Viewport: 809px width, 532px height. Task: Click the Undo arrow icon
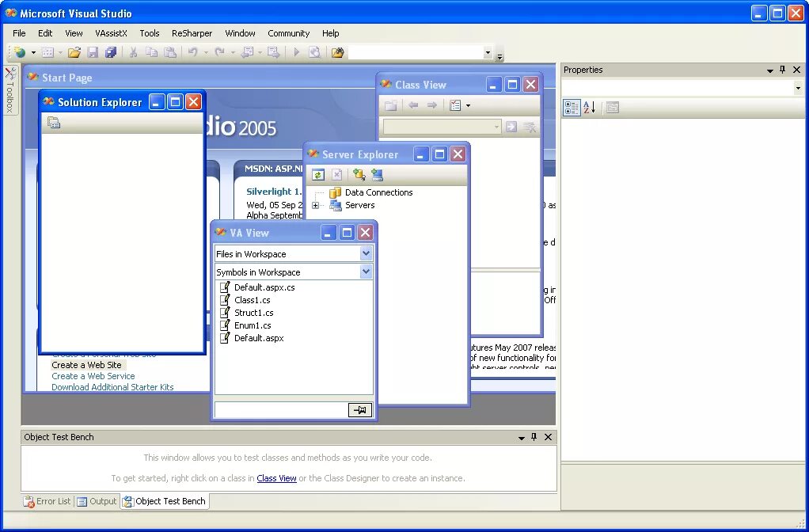click(193, 52)
